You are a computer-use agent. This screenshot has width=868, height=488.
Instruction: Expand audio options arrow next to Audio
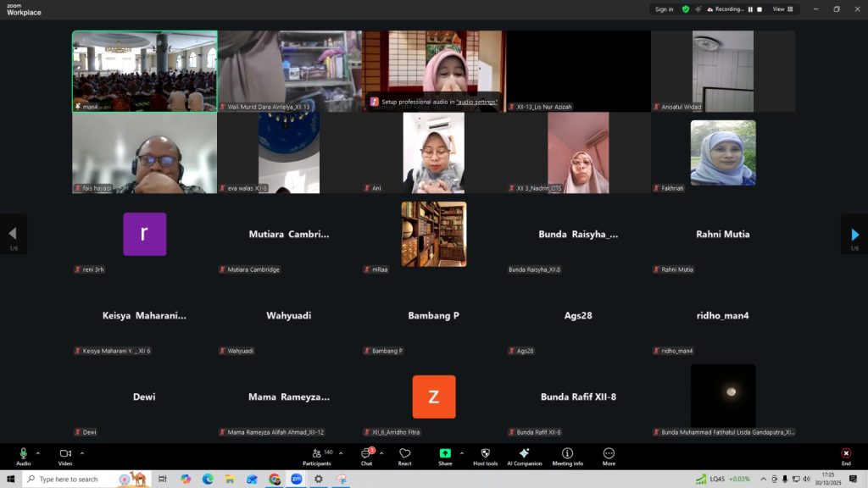[38, 453]
